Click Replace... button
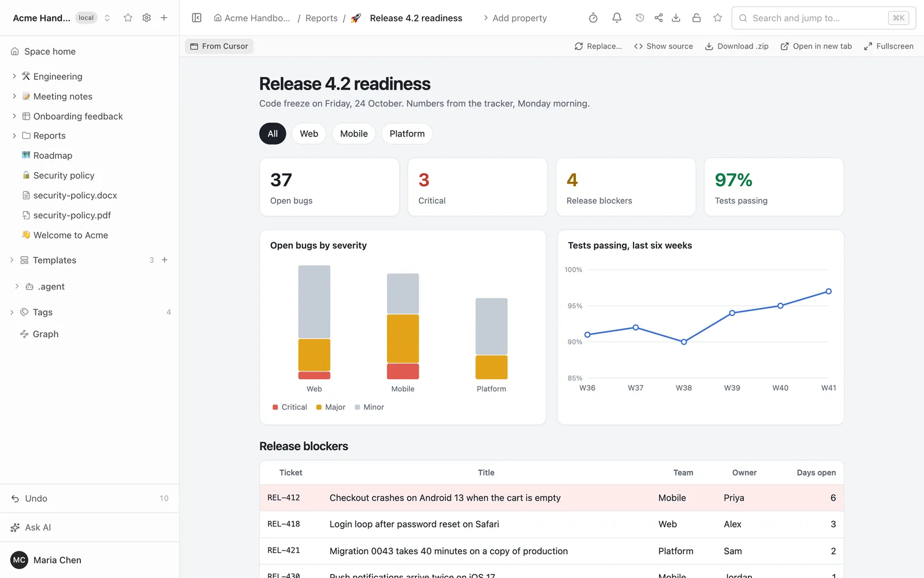This screenshot has height=578, width=924. (598, 46)
